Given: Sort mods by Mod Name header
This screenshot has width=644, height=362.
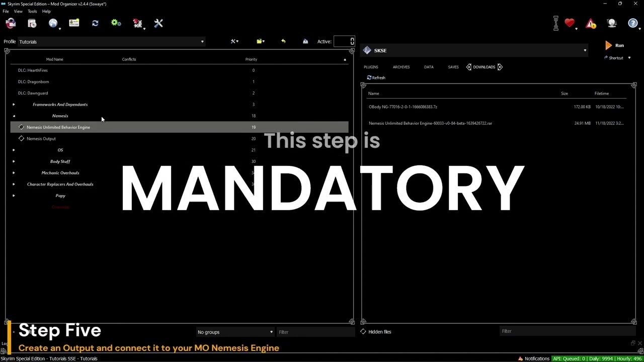Looking at the screenshot, I should (55, 59).
